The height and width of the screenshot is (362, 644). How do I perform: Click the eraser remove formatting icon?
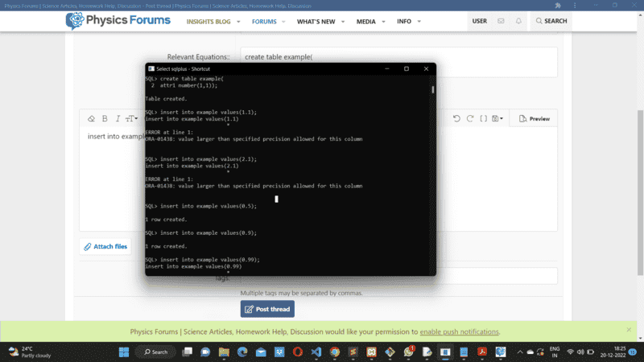[x=91, y=118]
